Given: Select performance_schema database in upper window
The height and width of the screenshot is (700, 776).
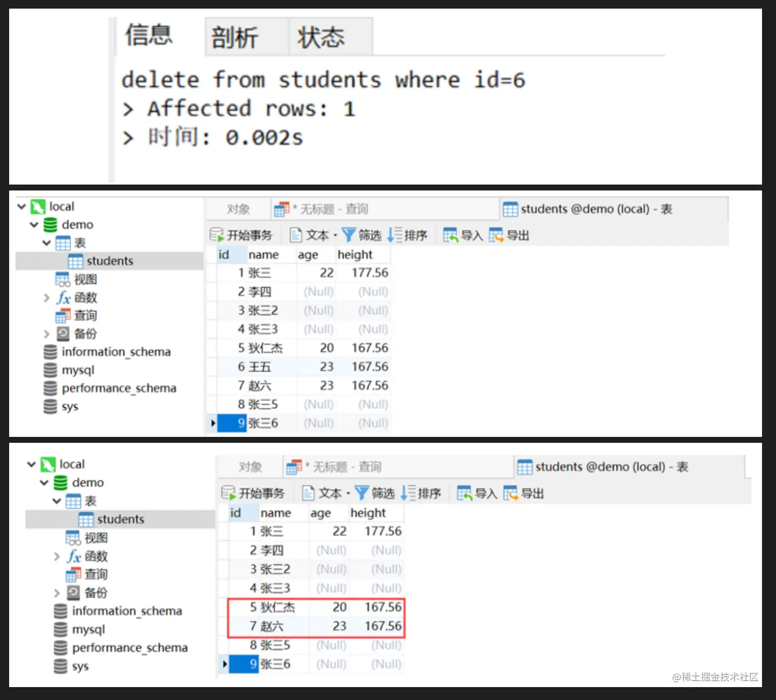Looking at the screenshot, I should [110, 388].
